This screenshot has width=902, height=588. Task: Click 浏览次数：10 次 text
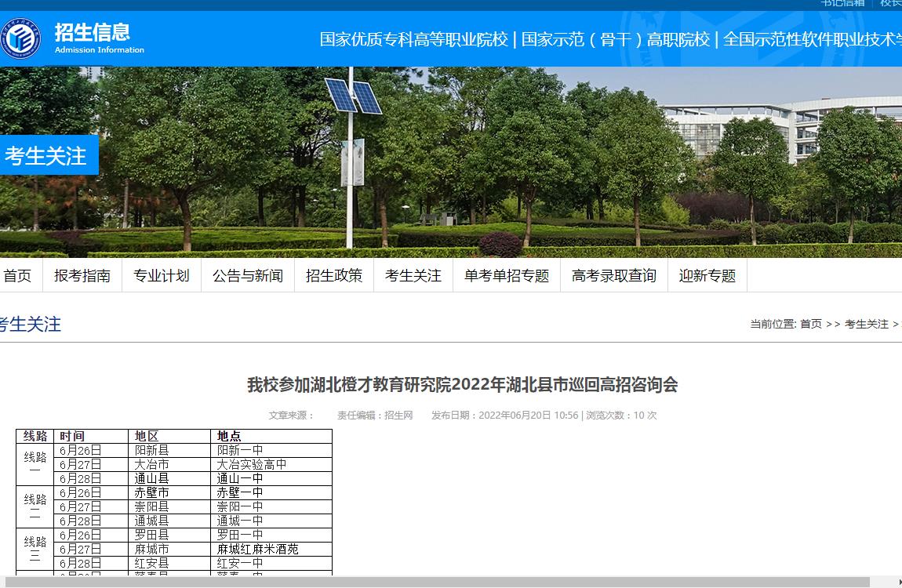(621, 415)
